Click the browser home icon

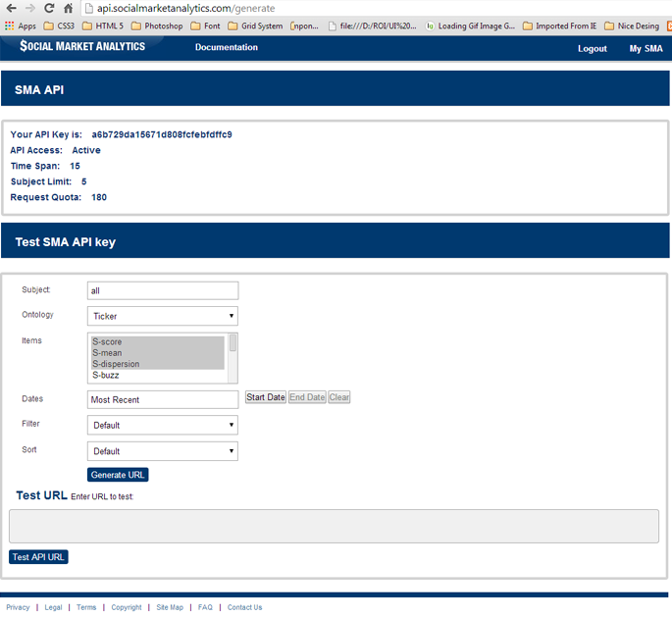(68, 8)
